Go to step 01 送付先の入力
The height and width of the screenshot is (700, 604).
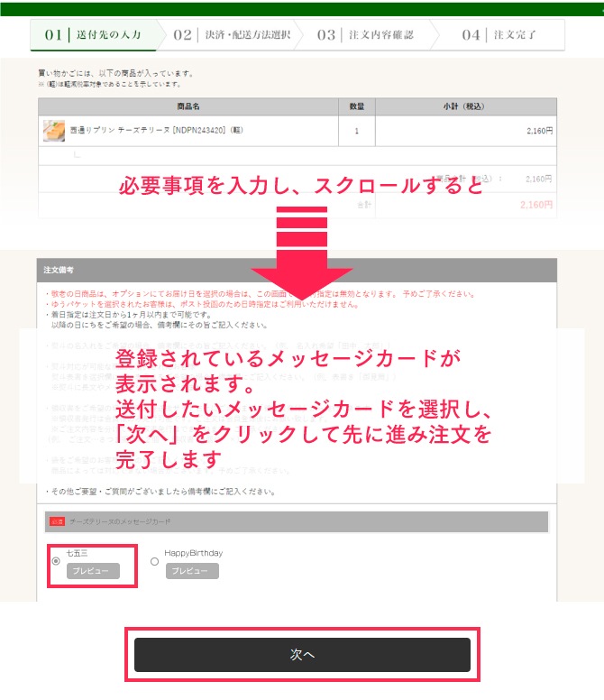coord(94,35)
